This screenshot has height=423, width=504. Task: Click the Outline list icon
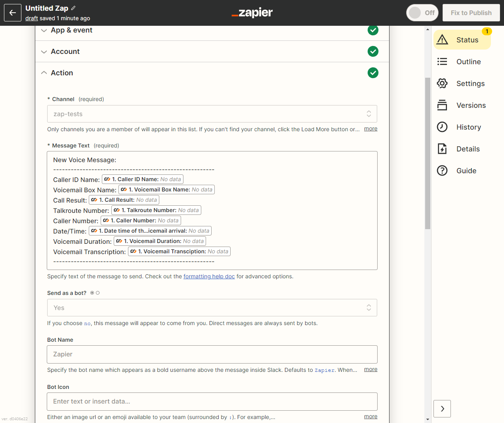442,61
